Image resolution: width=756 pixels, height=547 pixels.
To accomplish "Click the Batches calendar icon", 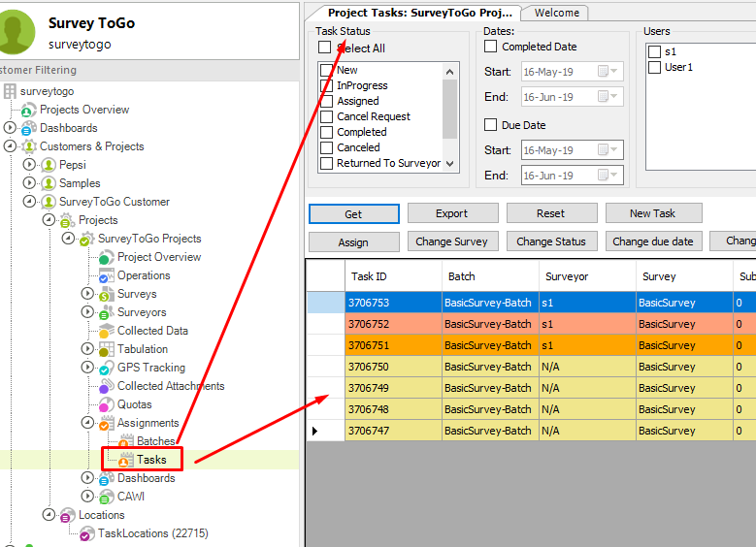I will [x=126, y=441].
